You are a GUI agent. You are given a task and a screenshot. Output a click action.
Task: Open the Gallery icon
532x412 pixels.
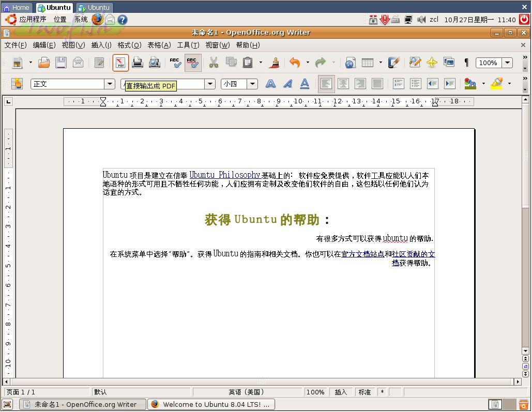click(449, 63)
